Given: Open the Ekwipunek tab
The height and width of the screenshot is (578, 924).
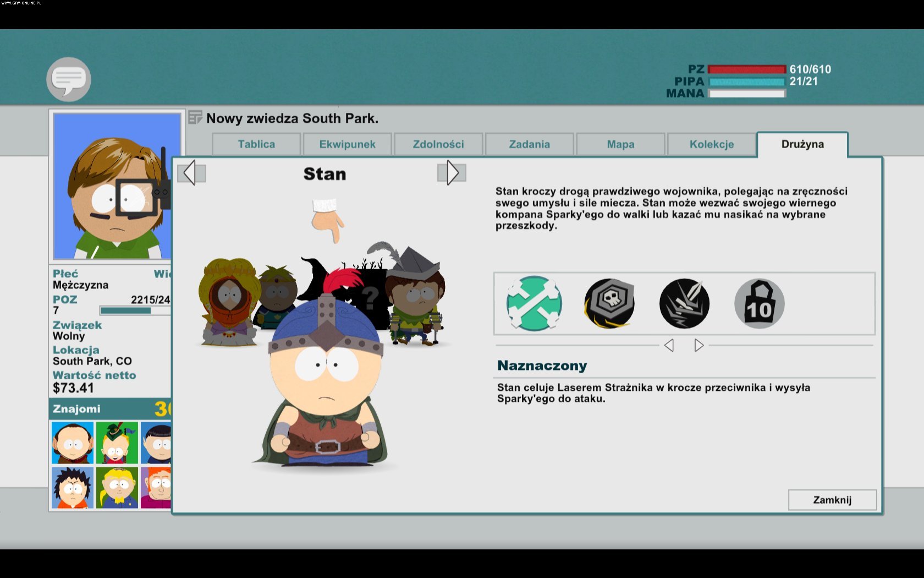Looking at the screenshot, I should 347,144.
